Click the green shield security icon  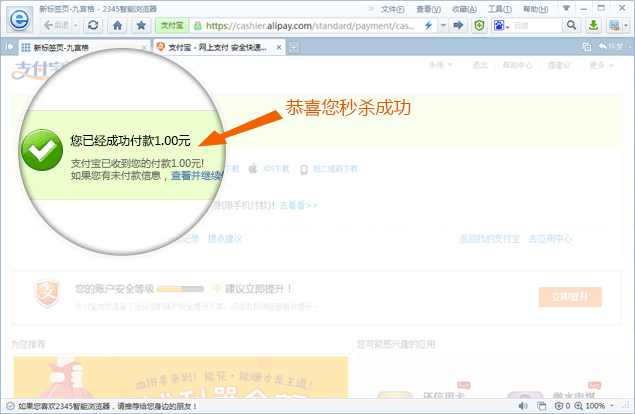479,25
